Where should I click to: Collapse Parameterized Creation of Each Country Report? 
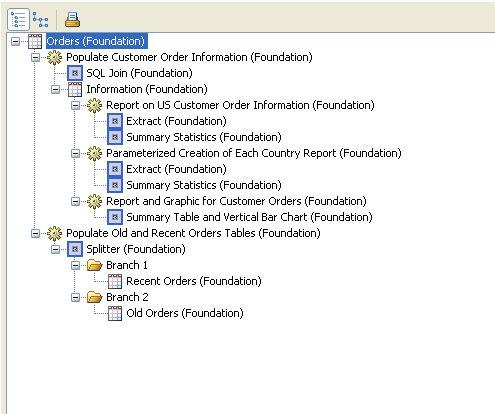76,153
